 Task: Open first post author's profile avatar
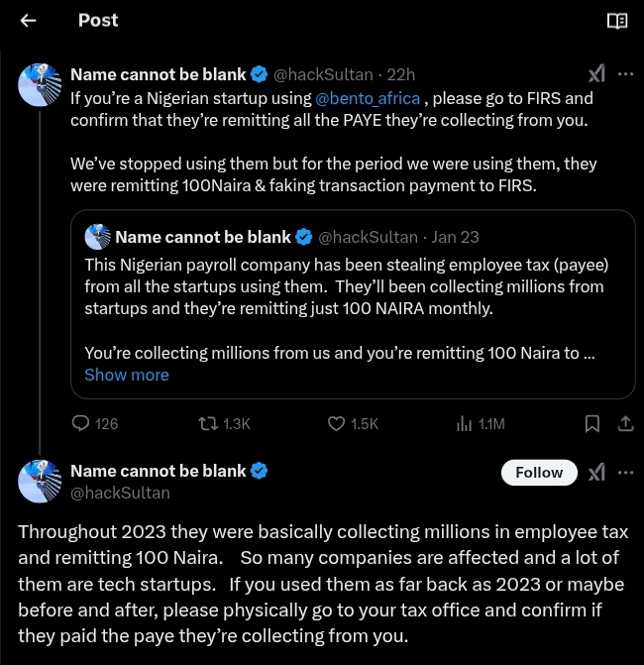point(40,84)
